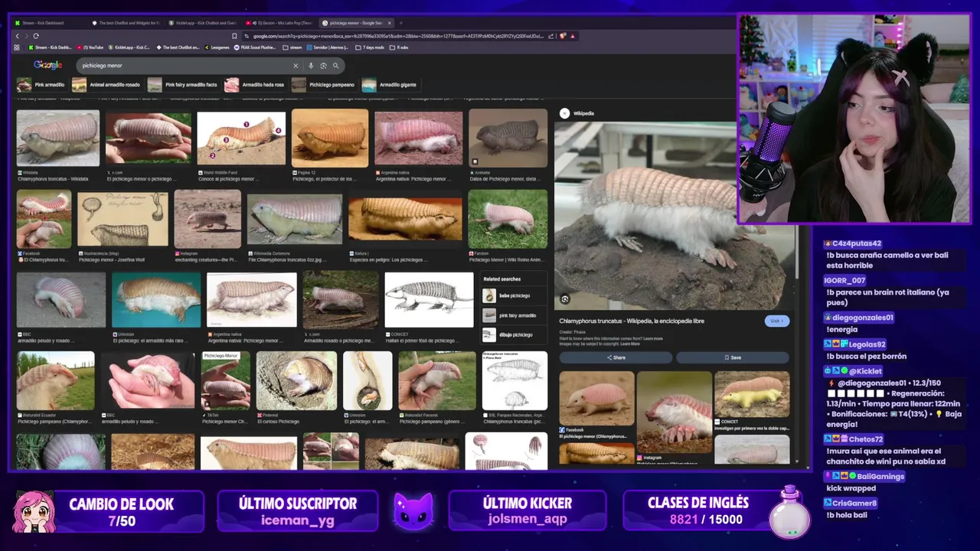This screenshot has height=551, width=980.
Task: Close the pichiciego menor Google Search tab
Action: tap(390, 23)
